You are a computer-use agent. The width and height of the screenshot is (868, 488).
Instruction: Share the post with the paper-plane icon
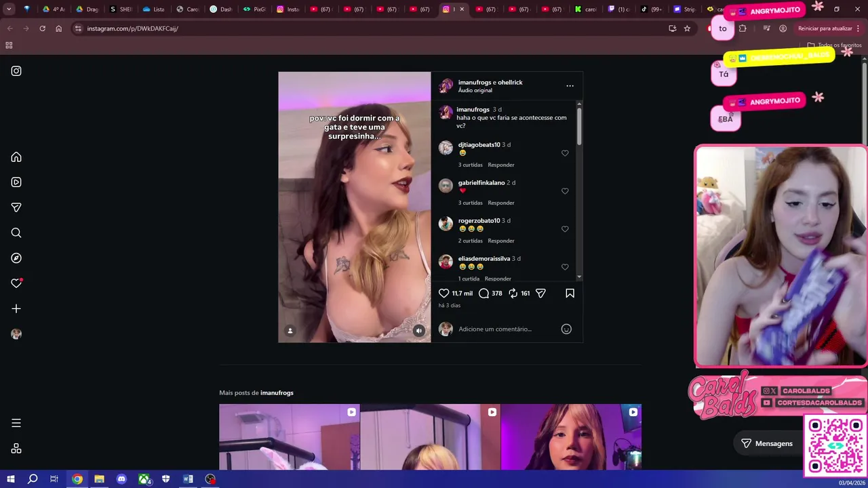(540, 293)
